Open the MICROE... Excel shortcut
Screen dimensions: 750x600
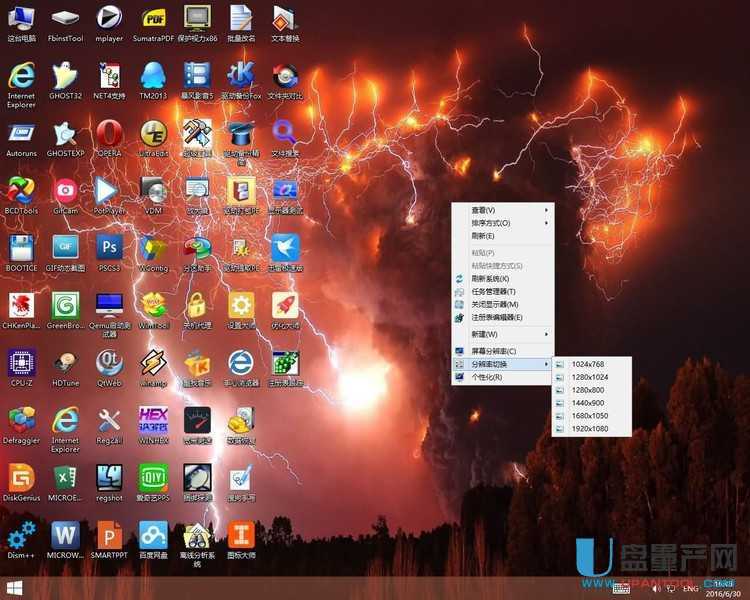[66, 483]
